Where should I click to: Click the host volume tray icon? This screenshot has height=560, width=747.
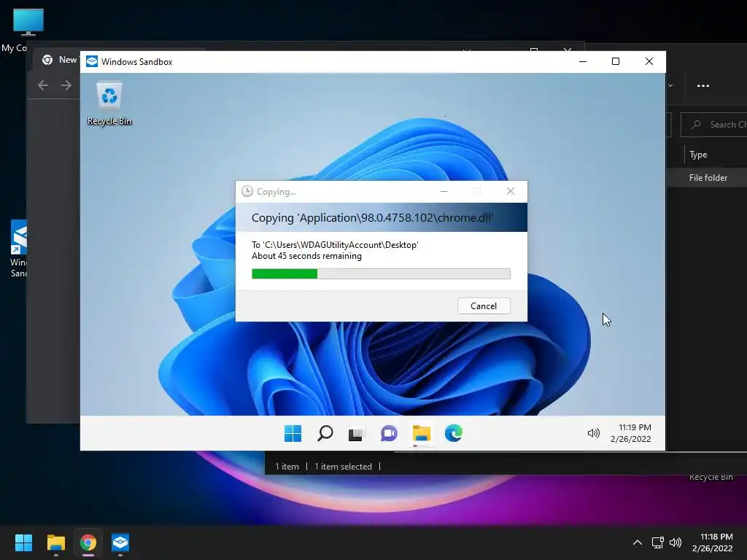[x=675, y=542]
